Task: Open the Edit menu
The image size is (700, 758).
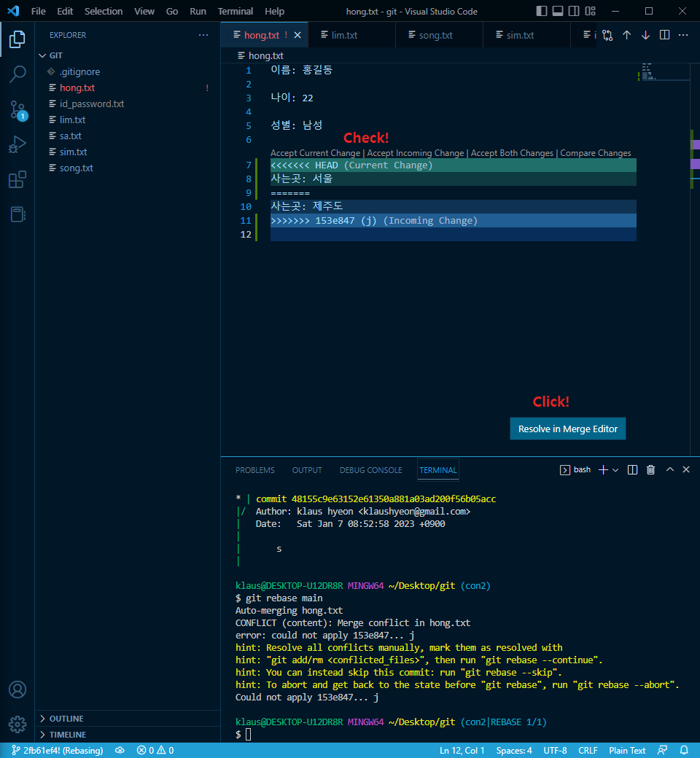Action: point(65,11)
